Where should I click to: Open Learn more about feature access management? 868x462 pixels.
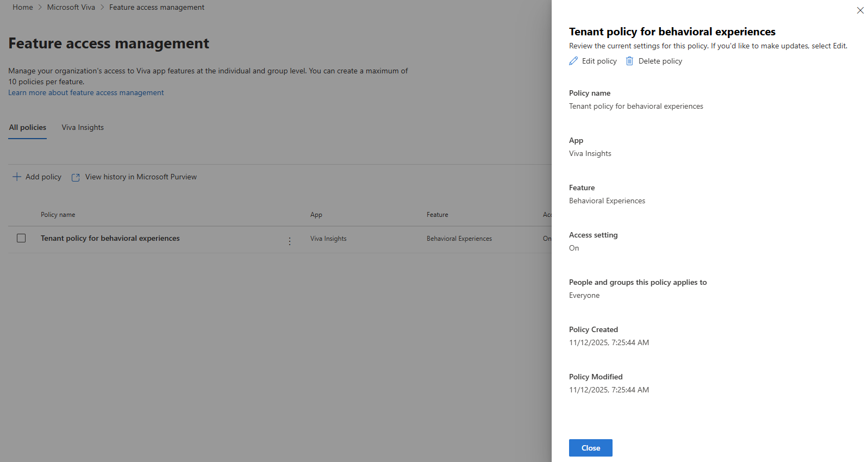coord(86,92)
